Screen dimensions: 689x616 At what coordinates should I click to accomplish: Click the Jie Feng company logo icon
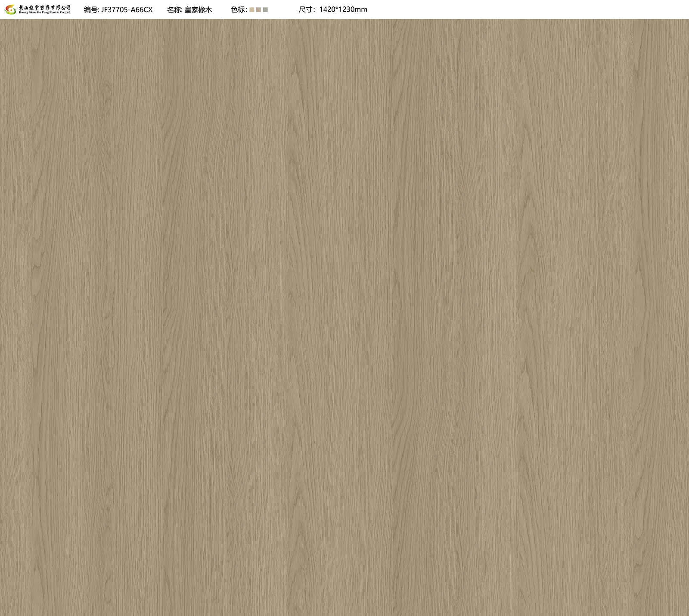tap(10, 9)
